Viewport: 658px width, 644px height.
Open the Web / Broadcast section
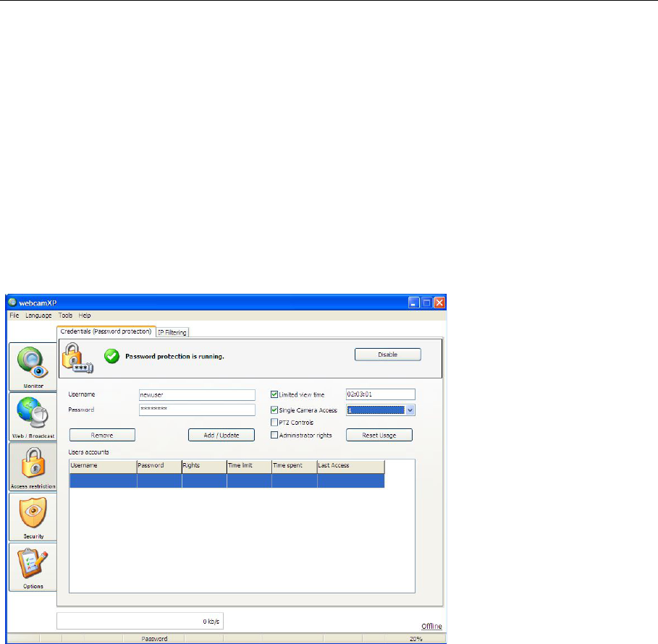coord(33,417)
